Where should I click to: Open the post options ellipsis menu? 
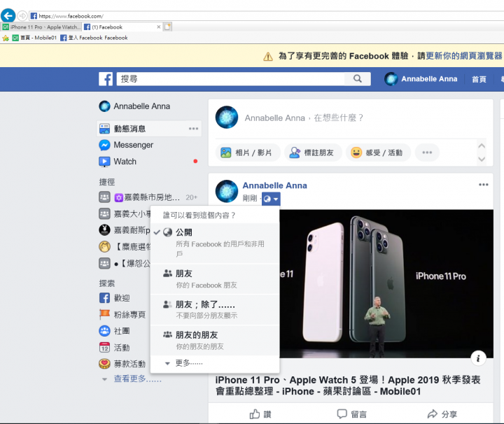[x=484, y=185]
